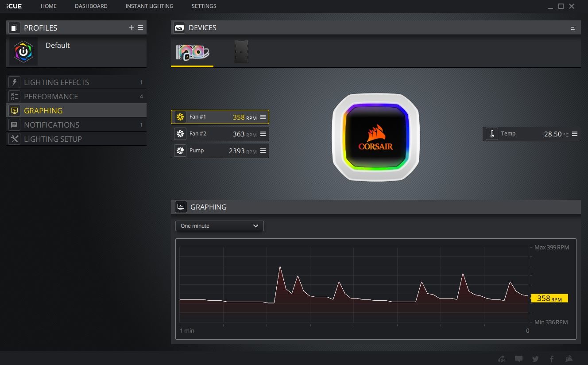The image size is (588, 365).
Task: Open the Performance section
Action: tap(76, 97)
